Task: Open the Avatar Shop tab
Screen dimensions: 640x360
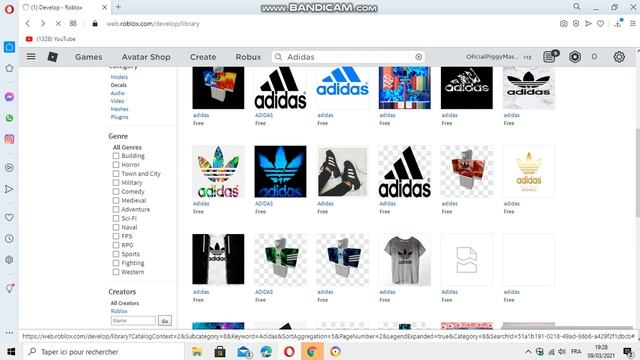Action: [146, 57]
